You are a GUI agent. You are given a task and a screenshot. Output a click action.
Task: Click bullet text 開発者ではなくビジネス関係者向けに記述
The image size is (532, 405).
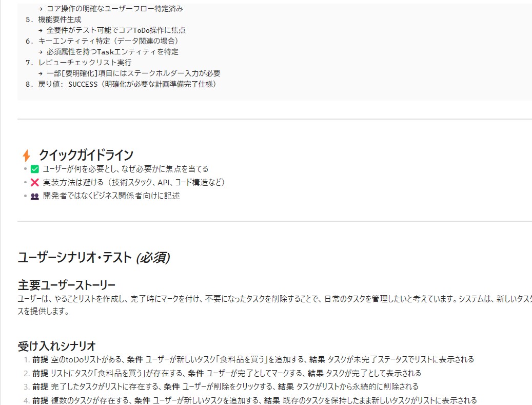[x=111, y=196]
